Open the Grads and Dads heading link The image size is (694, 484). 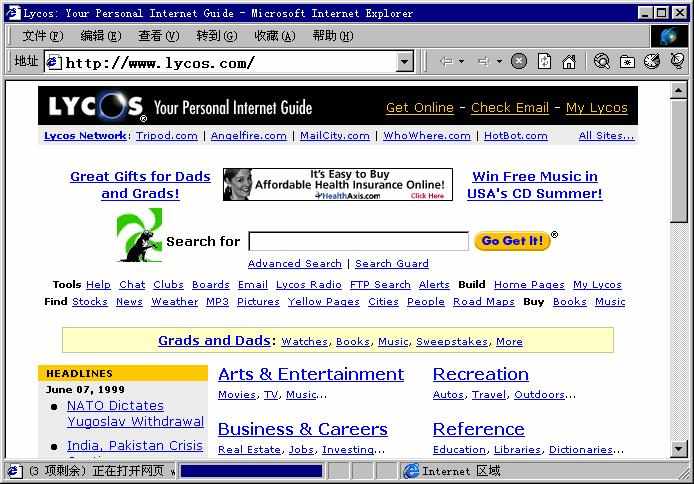point(214,340)
